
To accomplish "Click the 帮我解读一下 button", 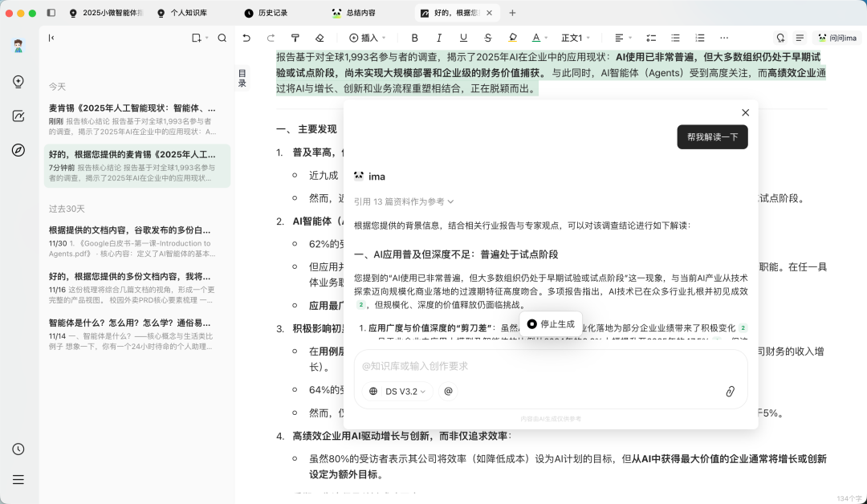I will click(x=711, y=137).
